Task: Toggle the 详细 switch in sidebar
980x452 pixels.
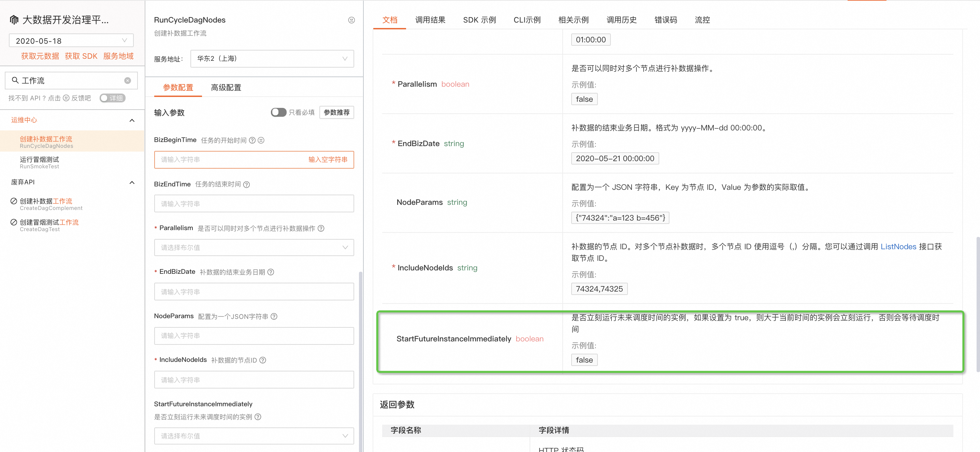Action: pos(112,98)
